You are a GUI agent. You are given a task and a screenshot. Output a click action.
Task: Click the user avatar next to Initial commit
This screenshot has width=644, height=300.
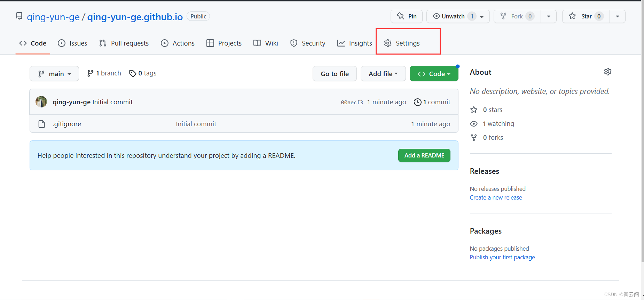[41, 102]
